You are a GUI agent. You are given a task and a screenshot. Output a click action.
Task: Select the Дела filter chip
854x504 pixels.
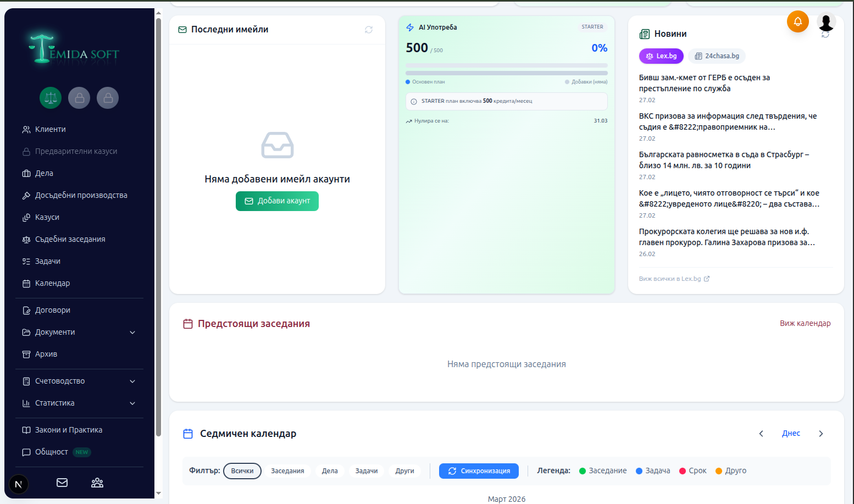click(330, 471)
